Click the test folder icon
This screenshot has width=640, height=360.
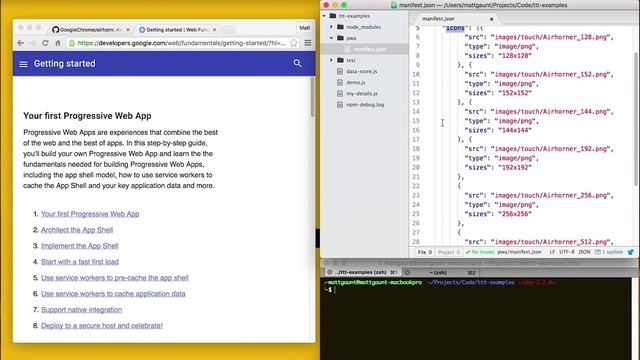tap(340, 60)
